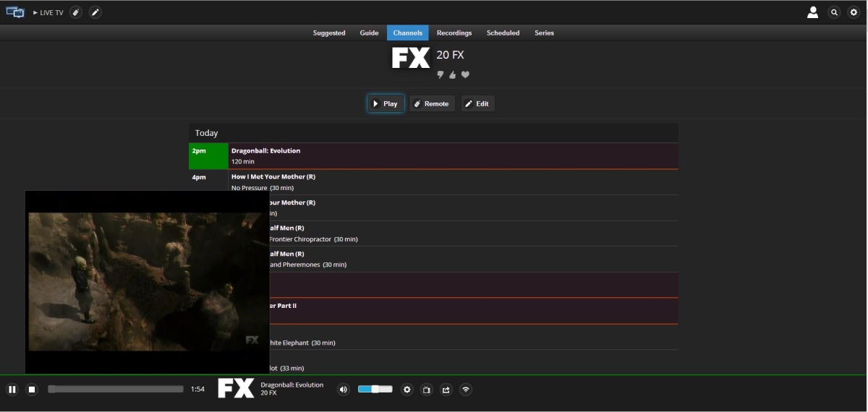Open the user profile icon

click(813, 12)
